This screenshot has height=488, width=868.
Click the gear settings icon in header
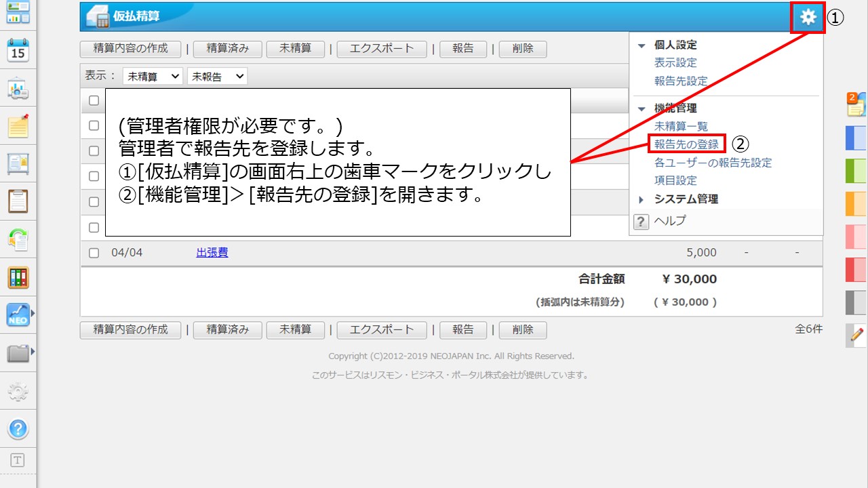[808, 18]
